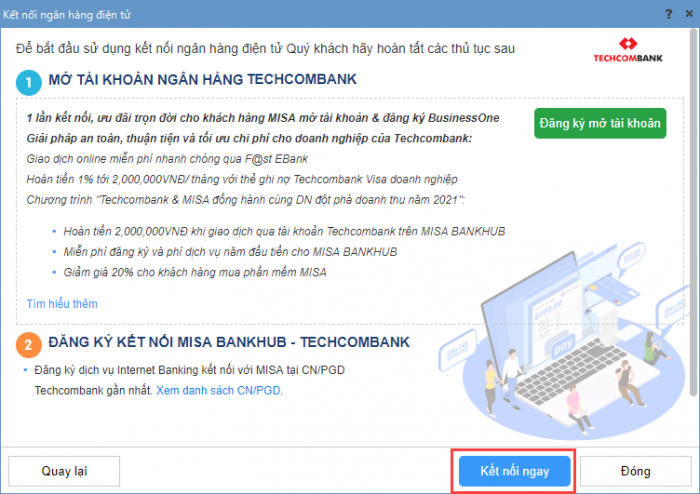The height and width of the screenshot is (494, 700).
Task: Click the Quay lại button
Action: [64, 471]
